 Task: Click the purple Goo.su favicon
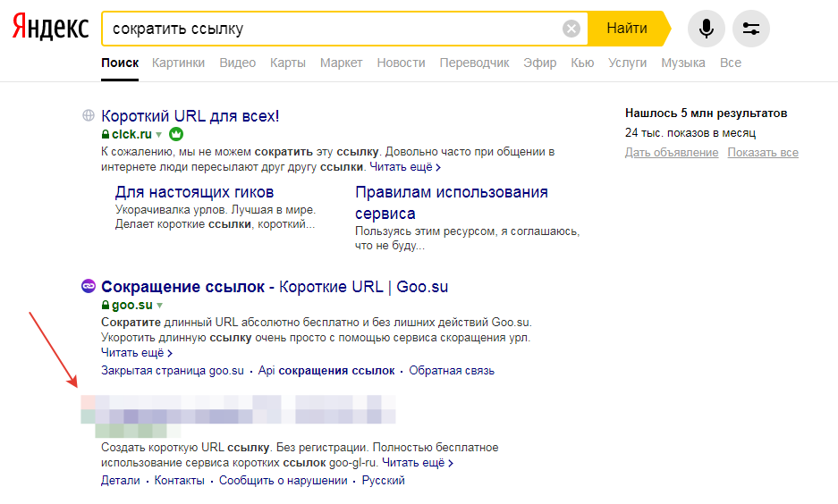tap(89, 286)
